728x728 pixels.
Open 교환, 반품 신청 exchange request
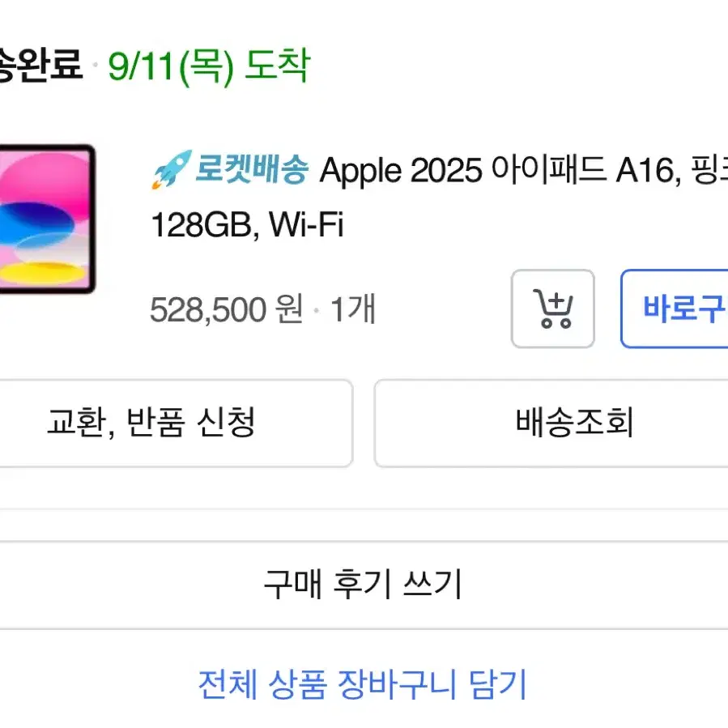coord(154,424)
